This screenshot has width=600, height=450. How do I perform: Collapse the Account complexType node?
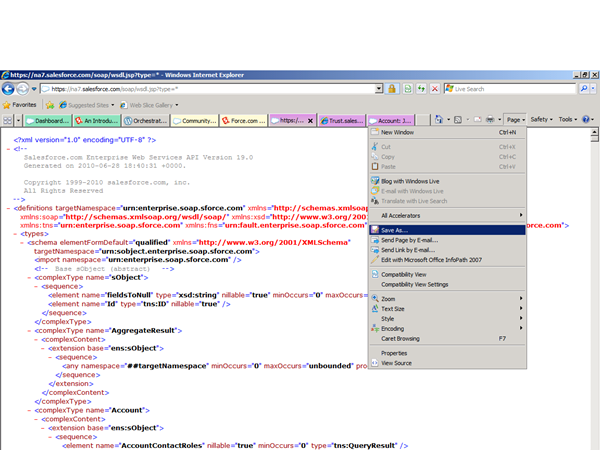pyautogui.click(x=29, y=410)
